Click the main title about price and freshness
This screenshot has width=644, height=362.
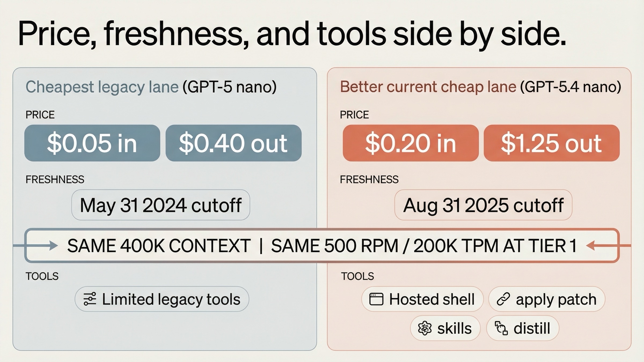(292, 34)
